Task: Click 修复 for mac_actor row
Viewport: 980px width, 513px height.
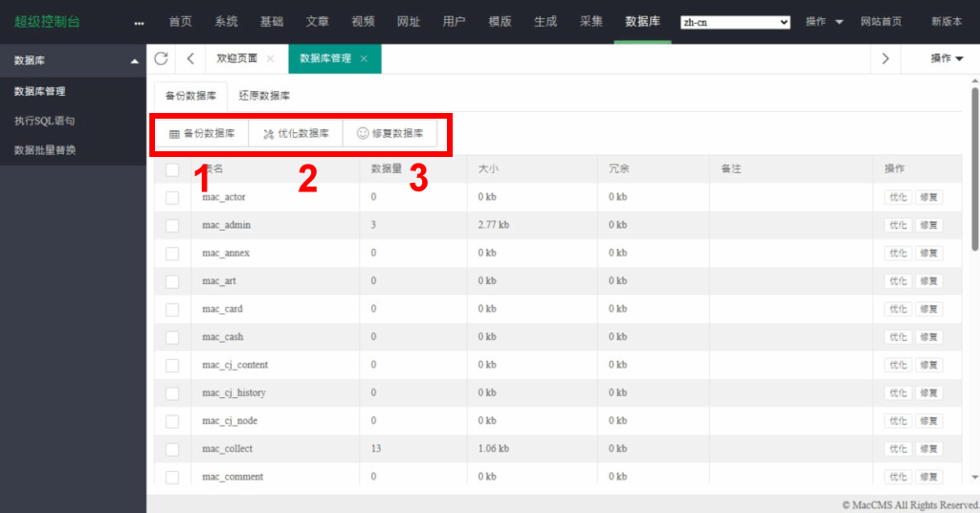Action: click(928, 197)
